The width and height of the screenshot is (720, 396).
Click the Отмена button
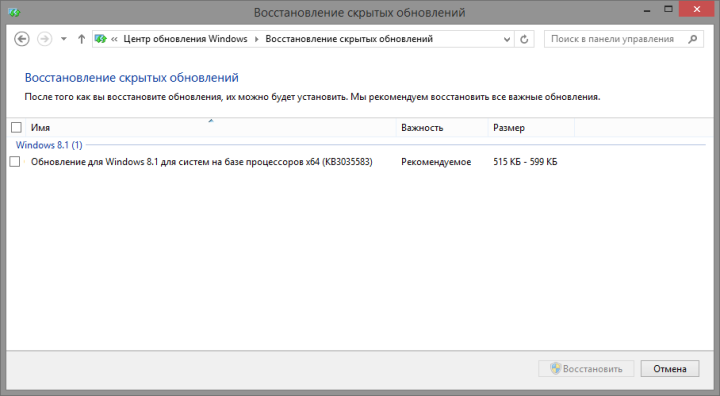pyautogui.click(x=670, y=368)
